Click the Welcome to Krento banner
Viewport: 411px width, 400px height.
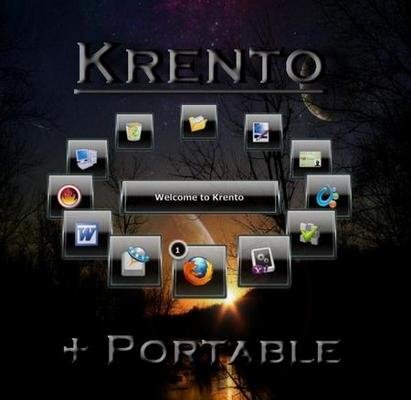point(199,197)
